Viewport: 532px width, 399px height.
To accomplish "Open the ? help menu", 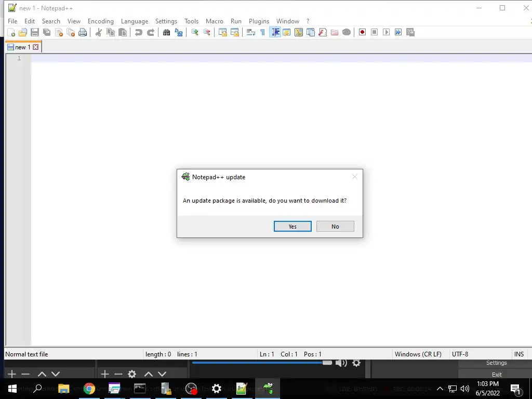I will (308, 21).
